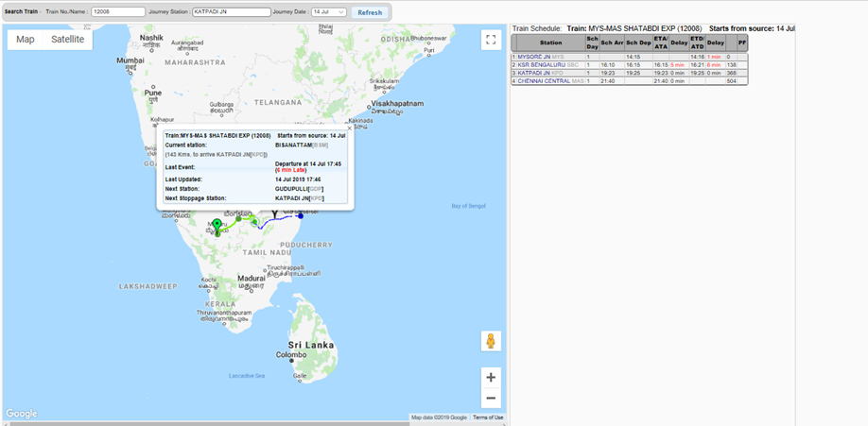Focus the Train No./Name input field
Image resolution: width=868 pixels, height=426 pixels.
118,12
